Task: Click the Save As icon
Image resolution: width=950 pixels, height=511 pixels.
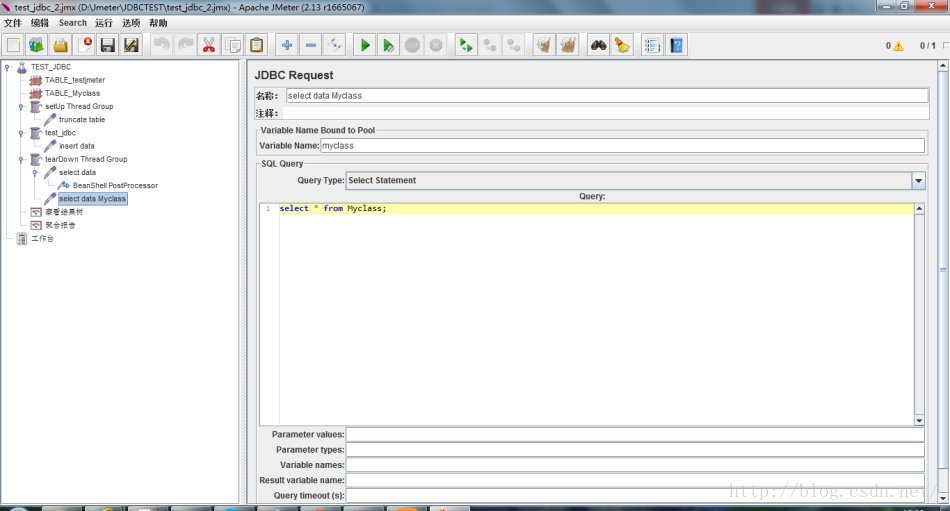Action: 131,45
